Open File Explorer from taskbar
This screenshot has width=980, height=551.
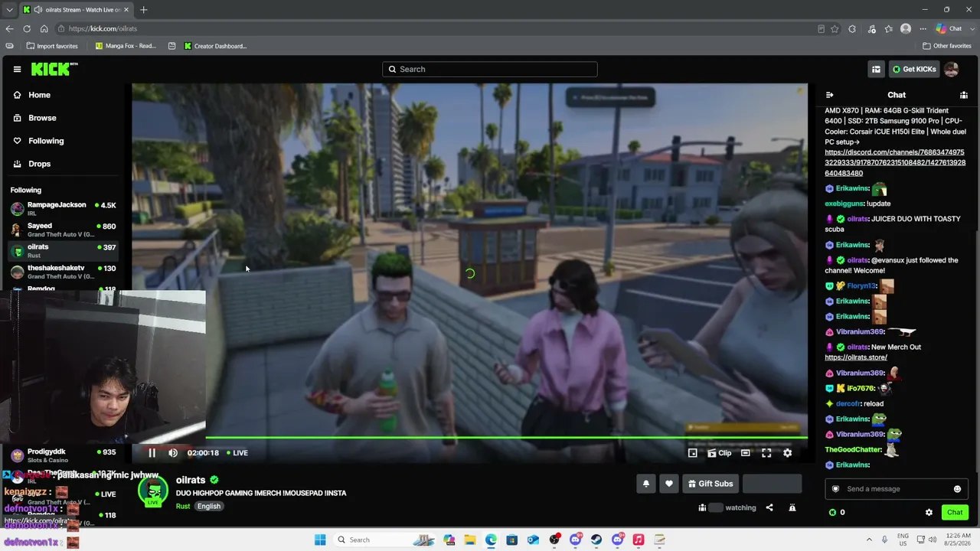click(469, 540)
